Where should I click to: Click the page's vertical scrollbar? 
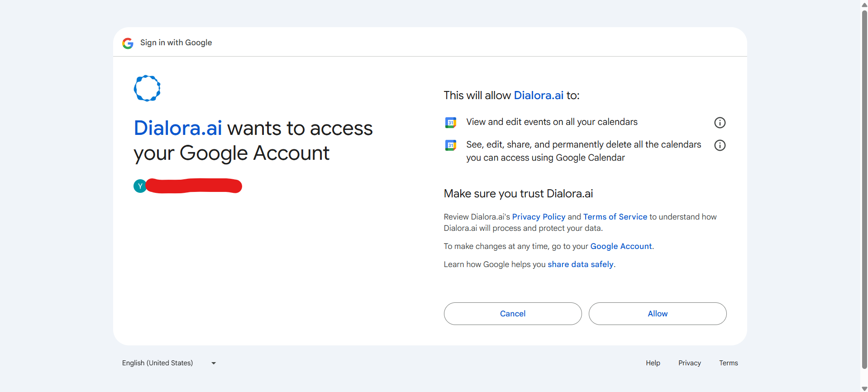[x=864, y=190]
